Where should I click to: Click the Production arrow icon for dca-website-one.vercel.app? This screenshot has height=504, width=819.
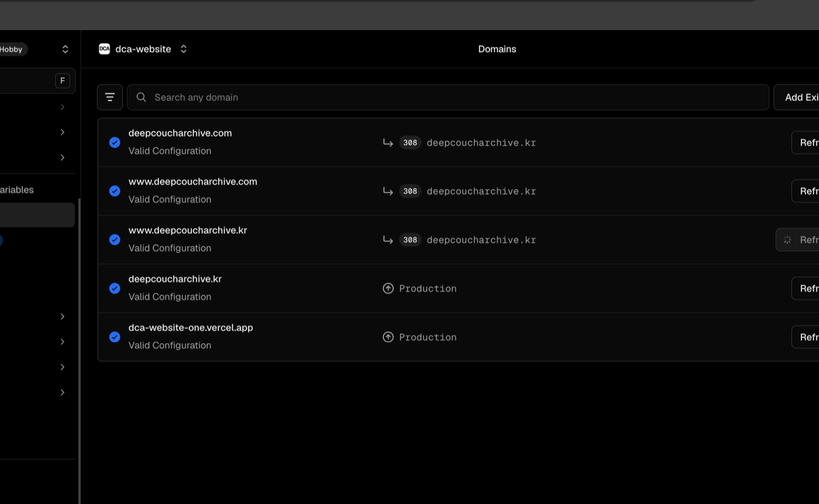(388, 337)
